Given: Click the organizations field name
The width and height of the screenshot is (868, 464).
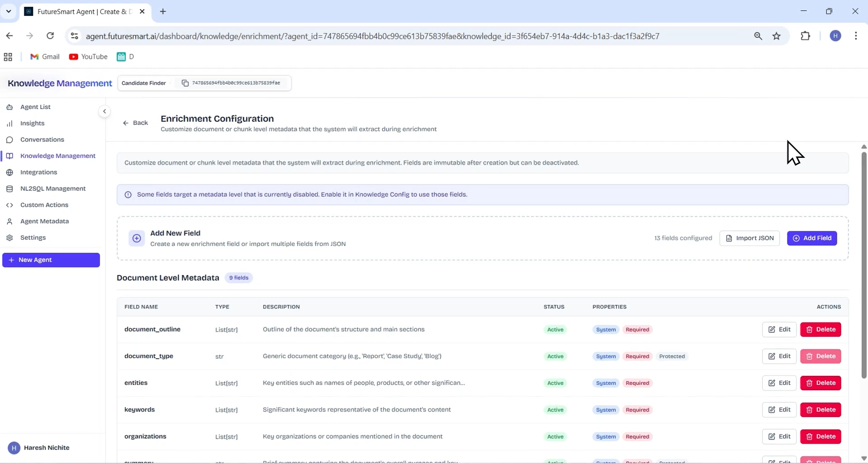Looking at the screenshot, I should tap(145, 436).
